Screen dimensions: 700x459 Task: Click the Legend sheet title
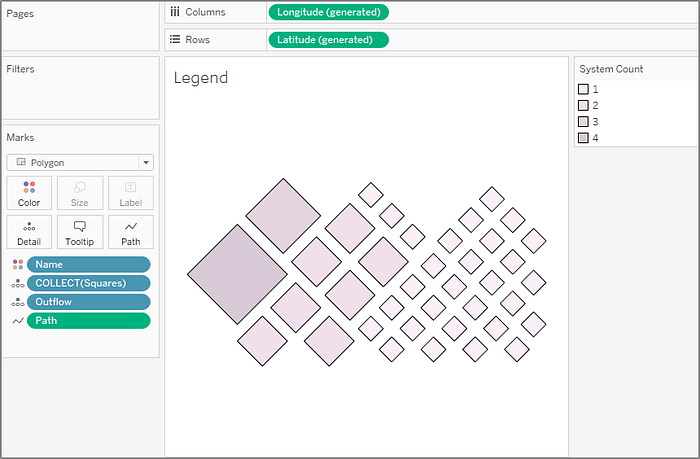(201, 78)
